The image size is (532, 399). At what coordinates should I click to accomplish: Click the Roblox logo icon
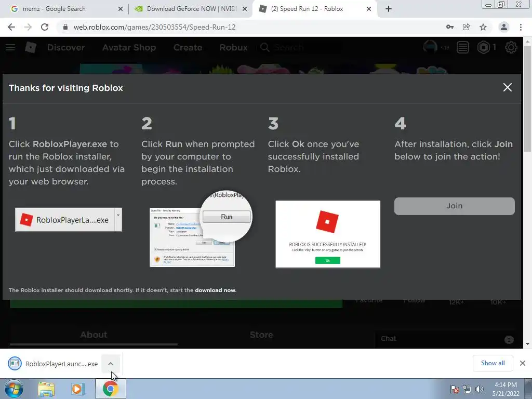(x=31, y=47)
